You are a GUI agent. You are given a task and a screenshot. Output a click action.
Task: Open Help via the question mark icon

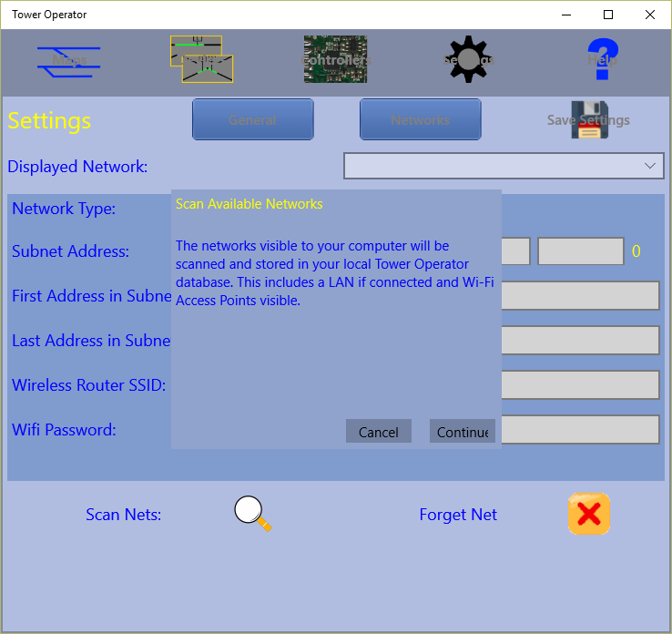click(x=602, y=60)
